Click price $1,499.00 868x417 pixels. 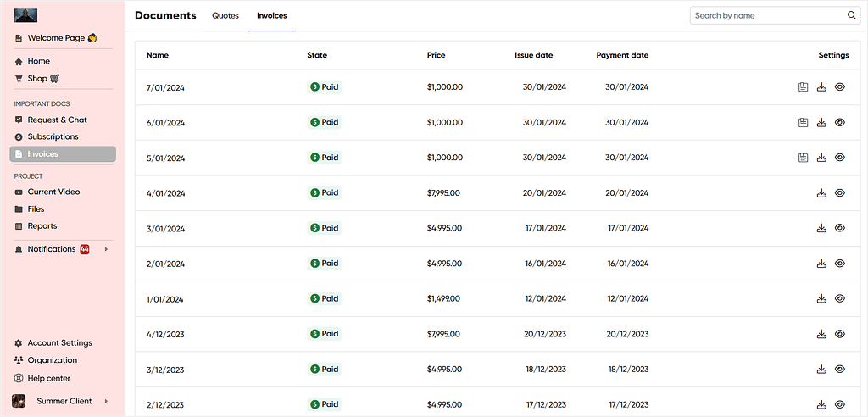pyautogui.click(x=443, y=298)
